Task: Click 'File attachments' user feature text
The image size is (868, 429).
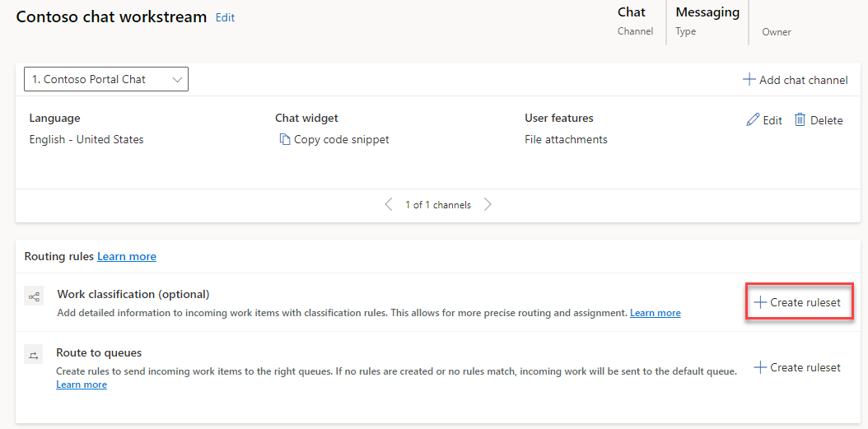Action: [x=566, y=139]
